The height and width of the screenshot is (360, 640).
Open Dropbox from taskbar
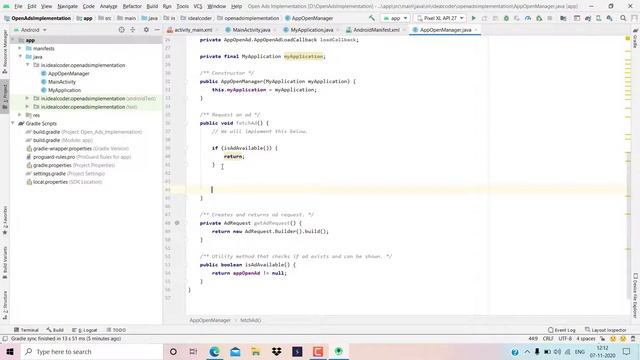tap(277, 351)
